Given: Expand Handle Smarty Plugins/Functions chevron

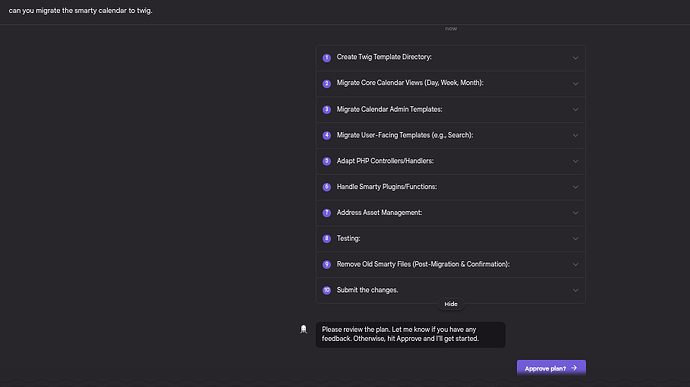Looking at the screenshot, I should pos(575,187).
